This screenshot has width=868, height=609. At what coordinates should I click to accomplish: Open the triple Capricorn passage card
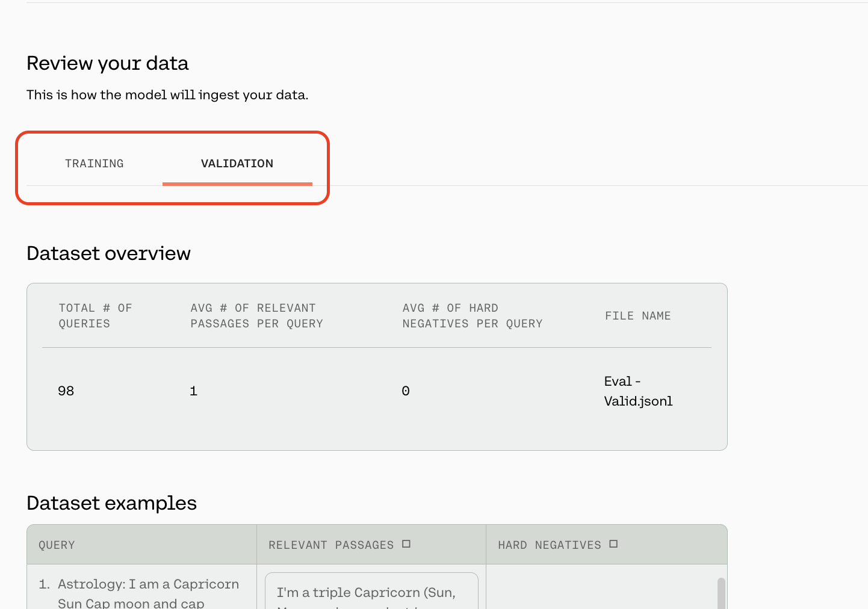pyautogui.click(x=371, y=592)
